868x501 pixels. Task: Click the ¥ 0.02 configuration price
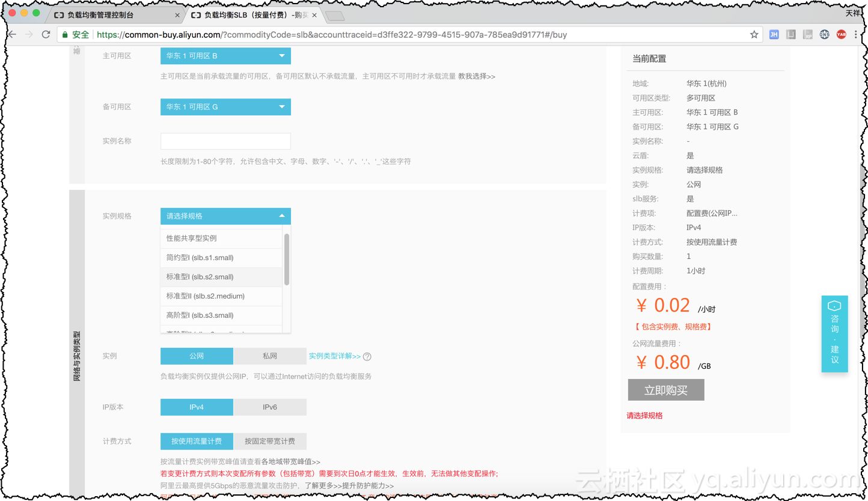click(663, 306)
